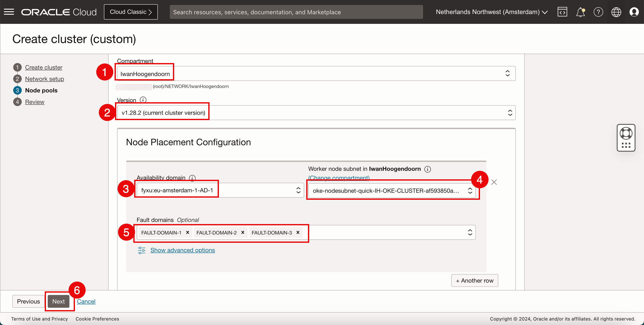Open the notifications bell
Viewport: 644px width, 325px height.
[580, 12]
